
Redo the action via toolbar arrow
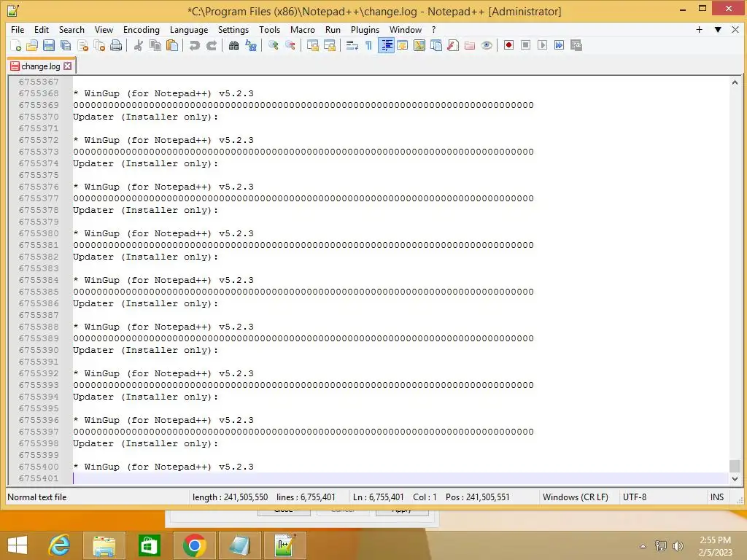212,45
